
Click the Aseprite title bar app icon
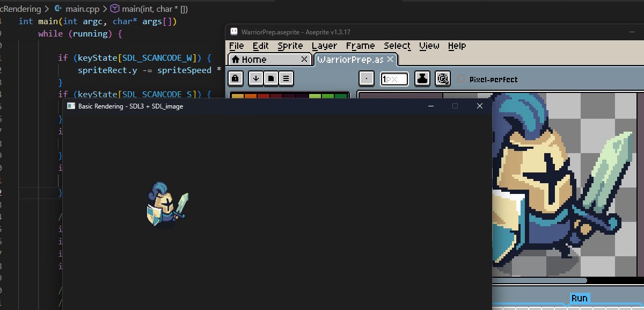[234, 32]
